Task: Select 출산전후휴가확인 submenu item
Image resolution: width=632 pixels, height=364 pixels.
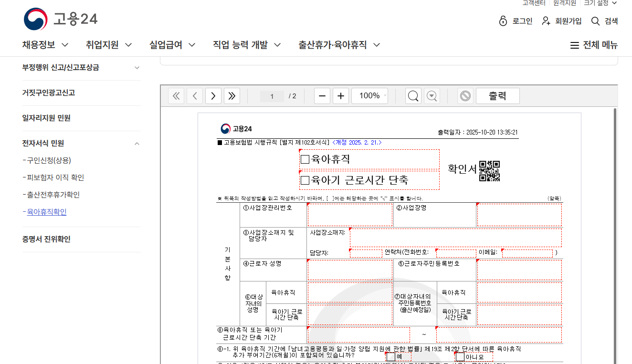Action: click(53, 195)
